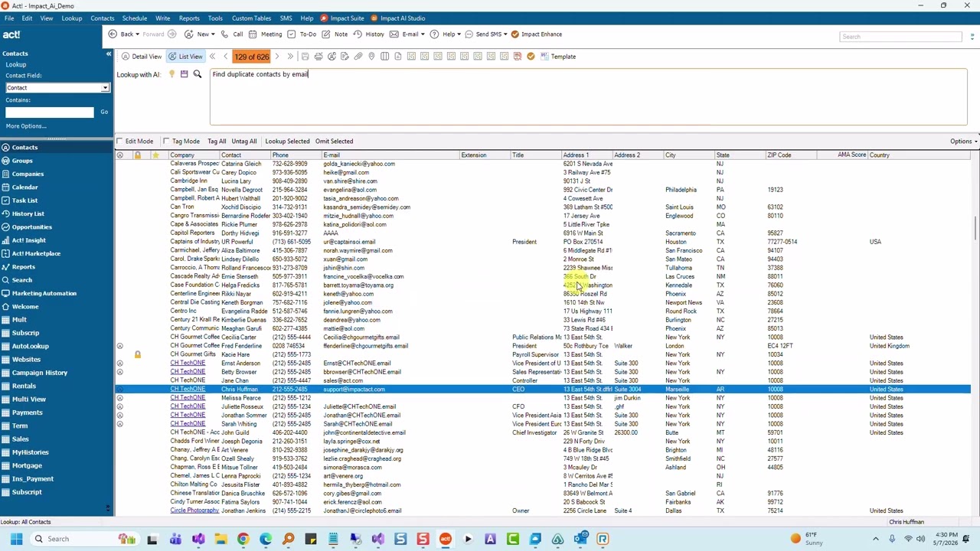Click in the Contains search field
The width and height of the screenshot is (980, 551).
coord(50,112)
